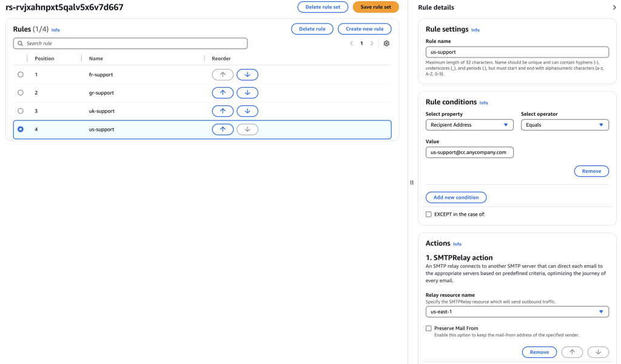Move uk-support rule down
621x364 pixels.
[x=247, y=111]
